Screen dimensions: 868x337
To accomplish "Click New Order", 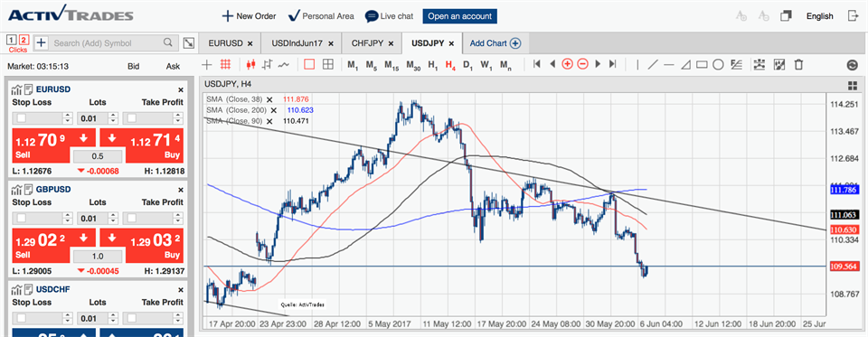I will [249, 16].
